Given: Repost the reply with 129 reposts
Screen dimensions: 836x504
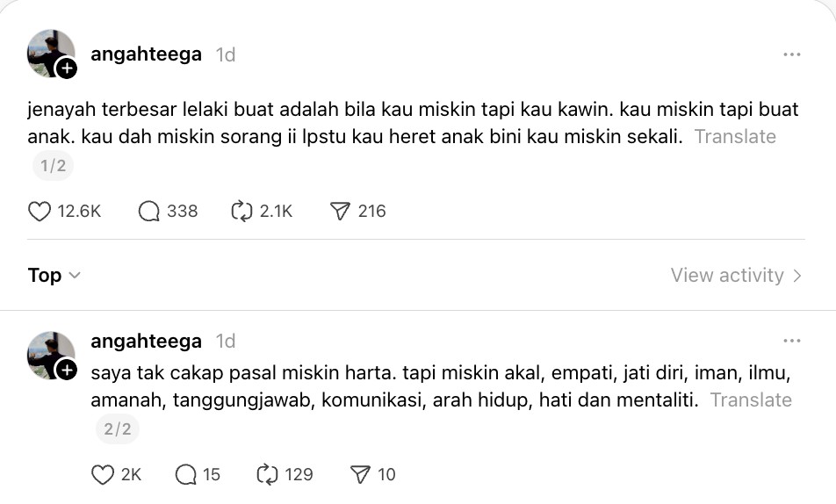Looking at the screenshot, I should tap(266, 475).
